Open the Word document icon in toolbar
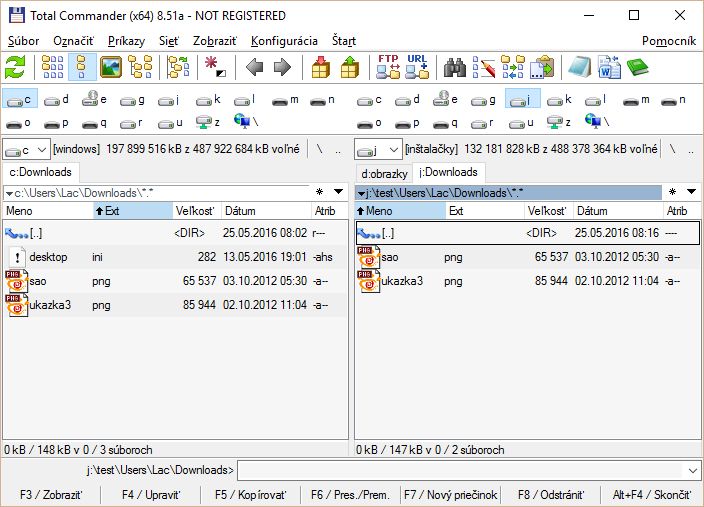Image resolution: width=704 pixels, height=507 pixels. tap(609, 67)
